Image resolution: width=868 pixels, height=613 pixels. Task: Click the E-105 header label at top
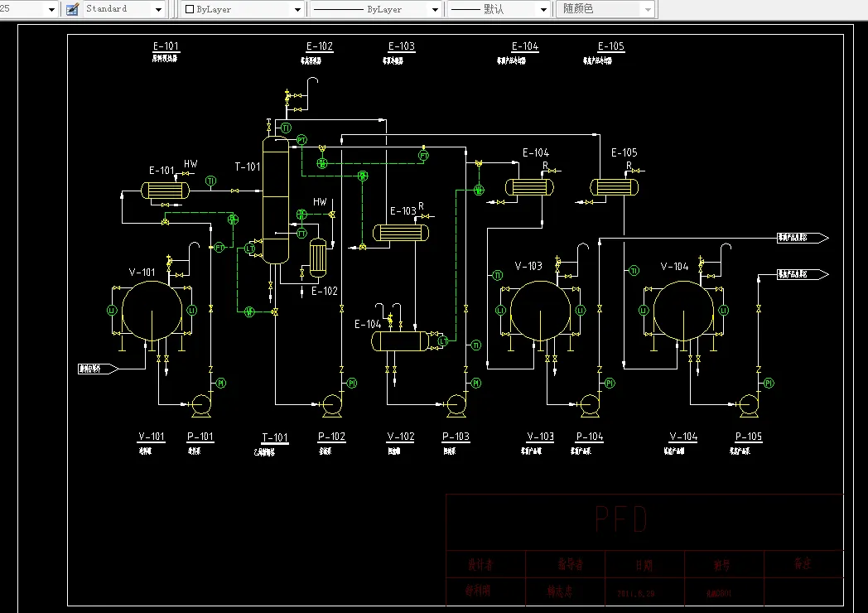coord(611,46)
